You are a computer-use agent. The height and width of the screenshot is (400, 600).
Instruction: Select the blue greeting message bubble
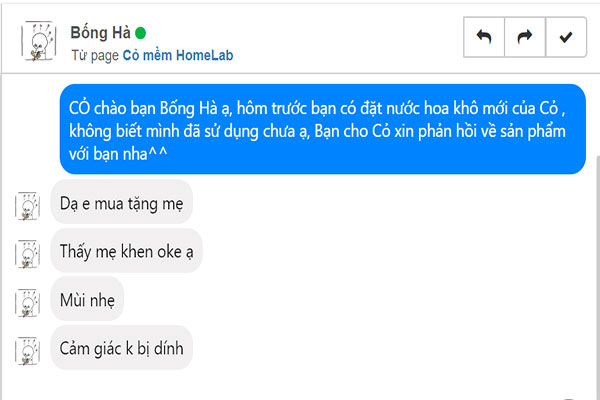(323, 129)
